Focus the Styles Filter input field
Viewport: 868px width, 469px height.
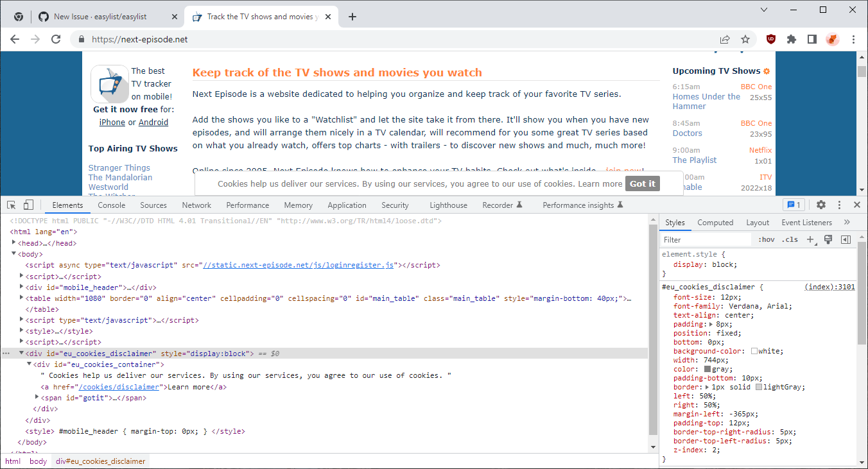[x=706, y=240]
